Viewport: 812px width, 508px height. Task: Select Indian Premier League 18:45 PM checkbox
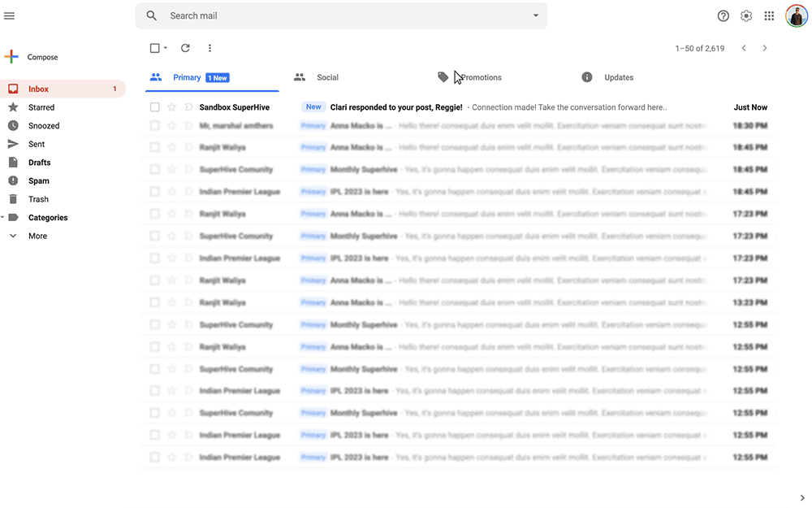tap(154, 192)
